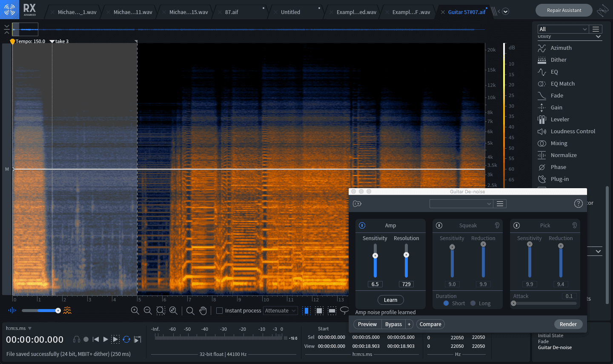Image resolution: width=613 pixels, height=364 pixels.
Task: Click the Bypass button
Action: click(x=393, y=324)
